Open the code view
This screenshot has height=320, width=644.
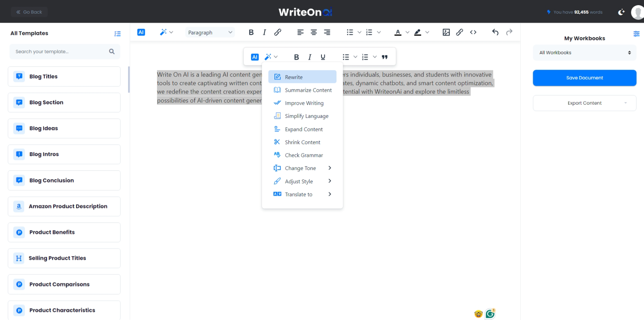pos(473,32)
